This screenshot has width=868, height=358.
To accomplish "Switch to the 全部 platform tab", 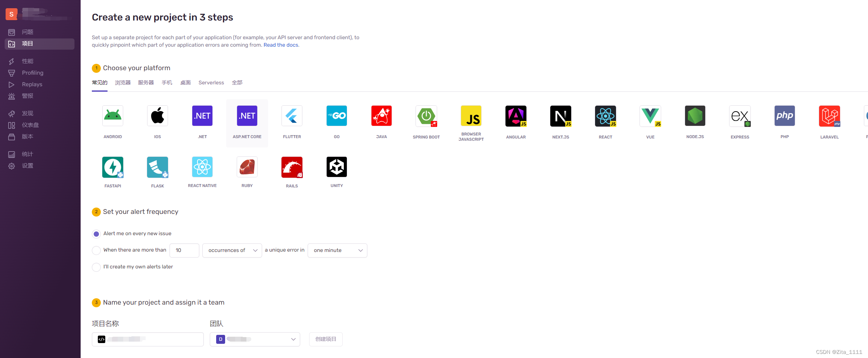I will pos(237,83).
